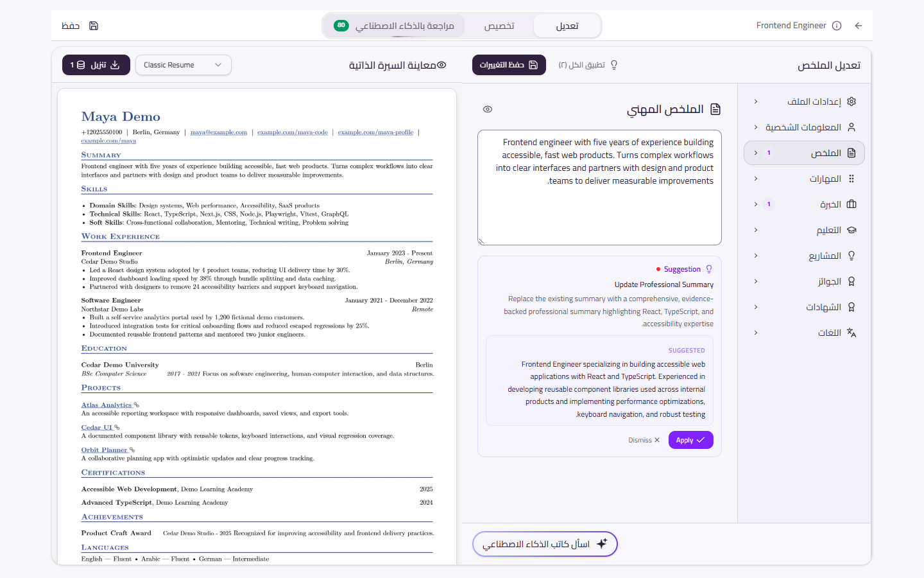Select the الخبرة briefcase icon
The width and height of the screenshot is (924, 578).
[x=851, y=204]
